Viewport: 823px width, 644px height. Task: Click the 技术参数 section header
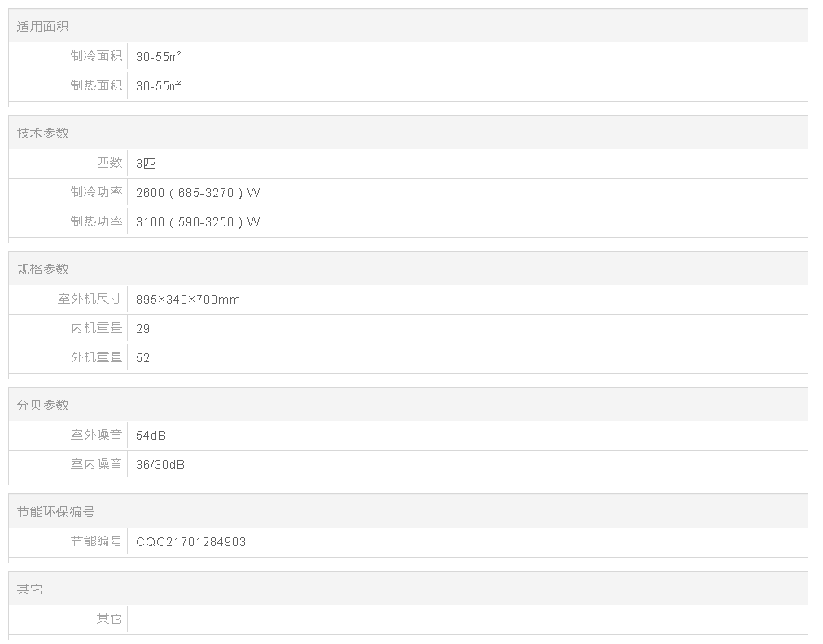click(43, 133)
